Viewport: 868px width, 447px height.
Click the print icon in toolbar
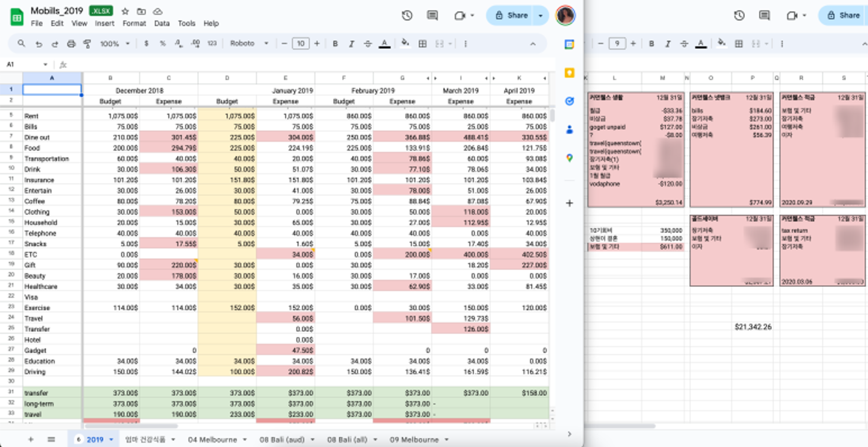point(71,44)
